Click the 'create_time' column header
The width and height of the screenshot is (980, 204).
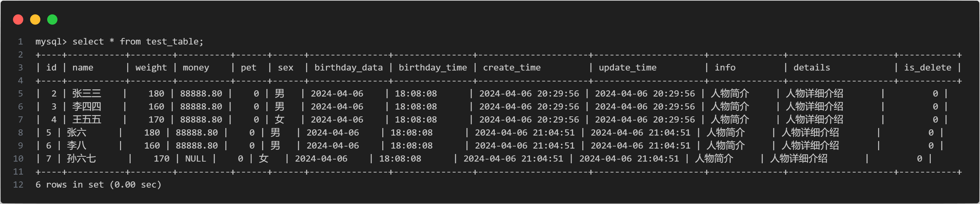[511, 68]
